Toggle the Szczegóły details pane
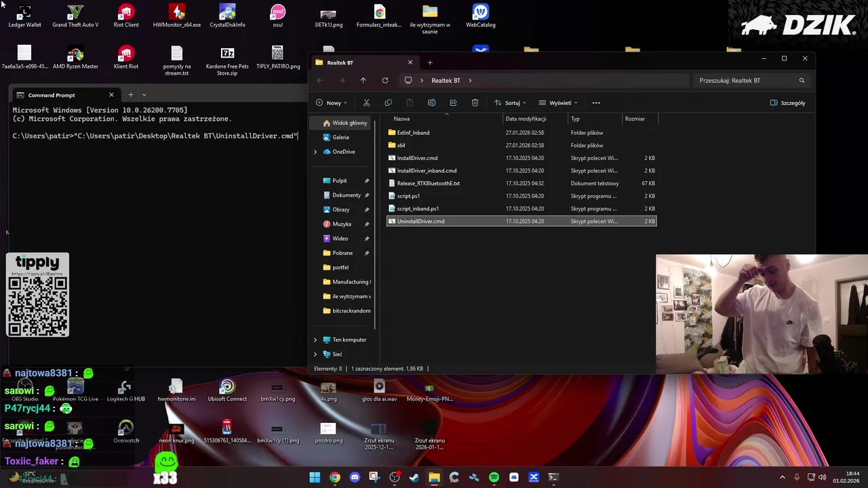 click(x=787, y=103)
